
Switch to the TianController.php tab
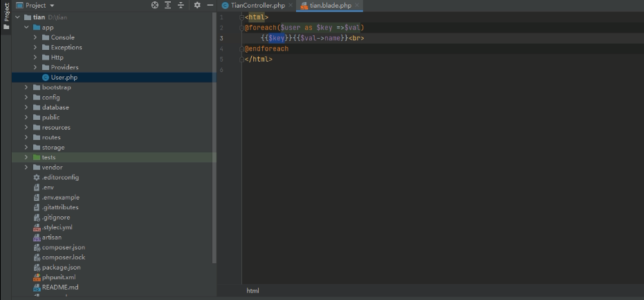257,6
